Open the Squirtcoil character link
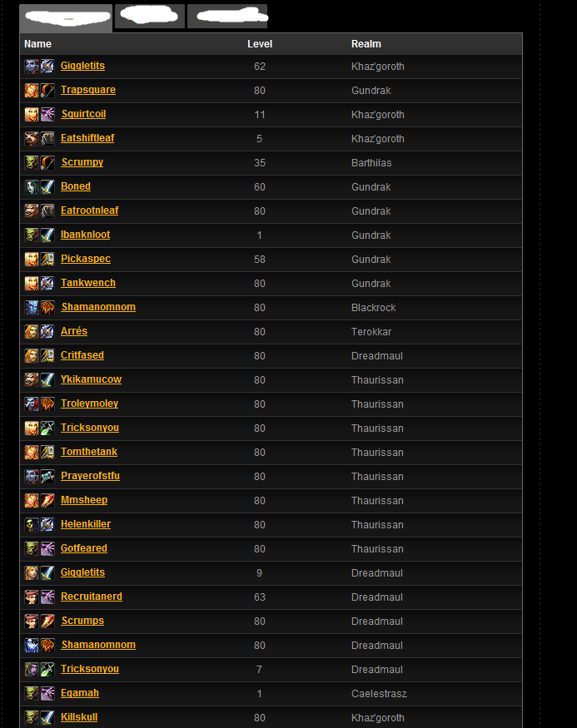Image resolution: width=577 pixels, height=728 pixels. (x=83, y=114)
